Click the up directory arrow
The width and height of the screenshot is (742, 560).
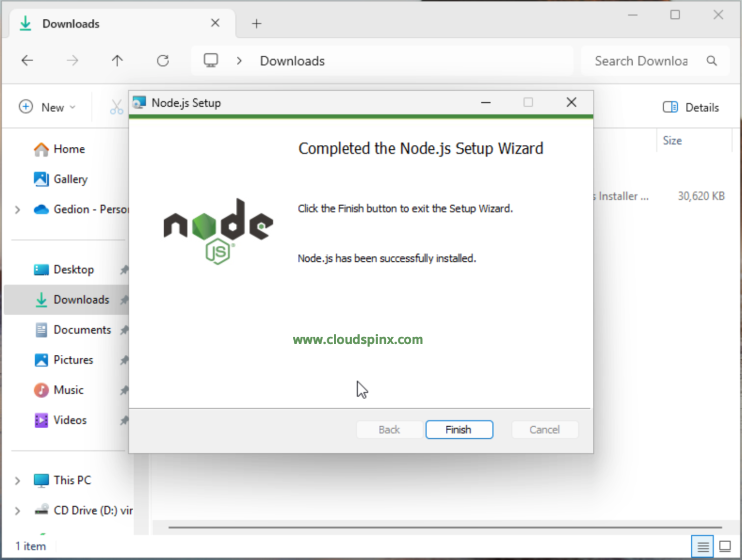pyautogui.click(x=117, y=61)
